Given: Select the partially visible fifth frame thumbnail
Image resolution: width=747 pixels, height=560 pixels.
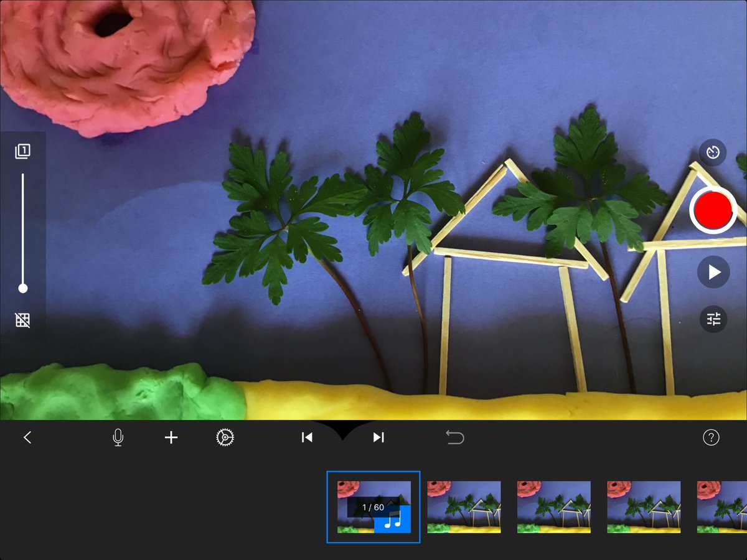Looking at the screenshot, I should tap(722, 507).
